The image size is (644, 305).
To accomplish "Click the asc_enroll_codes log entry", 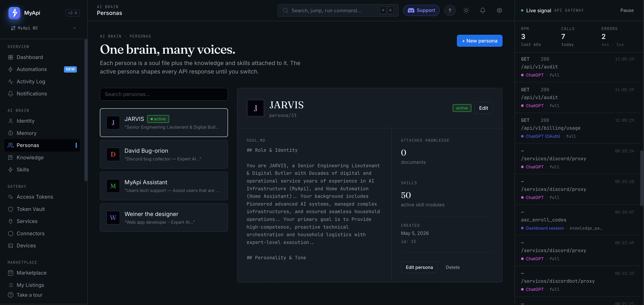I will pyautogui.click(x=577, y=220).
